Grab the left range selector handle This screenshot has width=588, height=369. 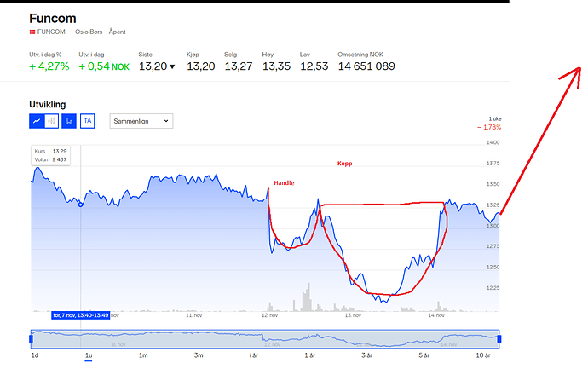(32, 339)
